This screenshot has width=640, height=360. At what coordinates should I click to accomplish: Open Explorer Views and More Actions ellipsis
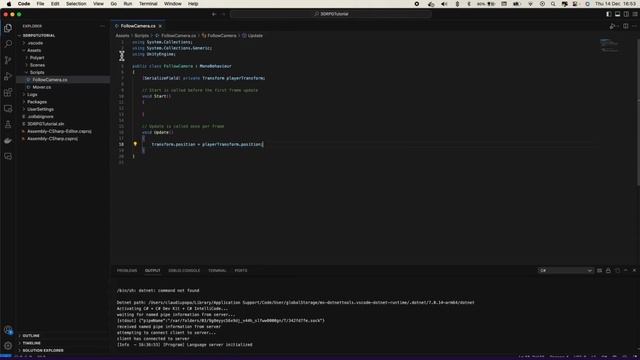(102, 26)
